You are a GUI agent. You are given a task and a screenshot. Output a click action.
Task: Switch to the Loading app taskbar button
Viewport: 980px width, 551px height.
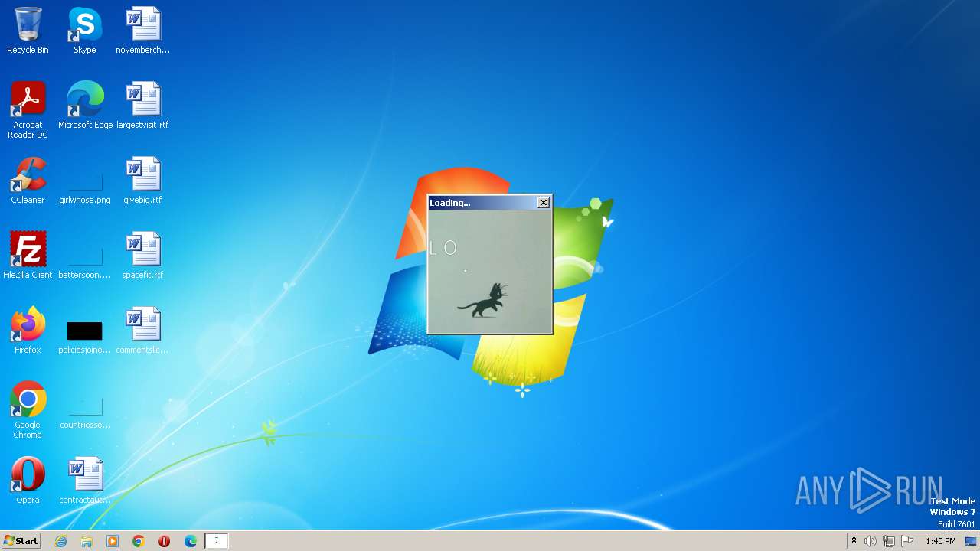pos(217,541)
